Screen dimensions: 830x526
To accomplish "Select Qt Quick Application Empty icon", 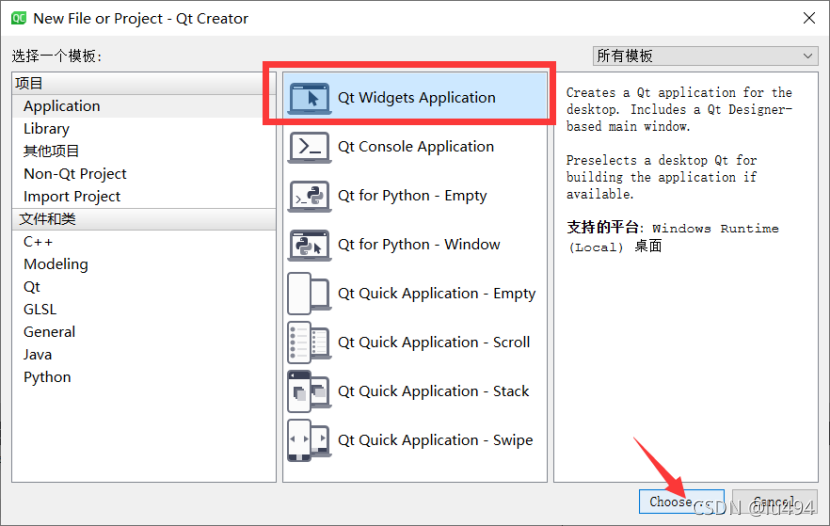I will (309, 294).
